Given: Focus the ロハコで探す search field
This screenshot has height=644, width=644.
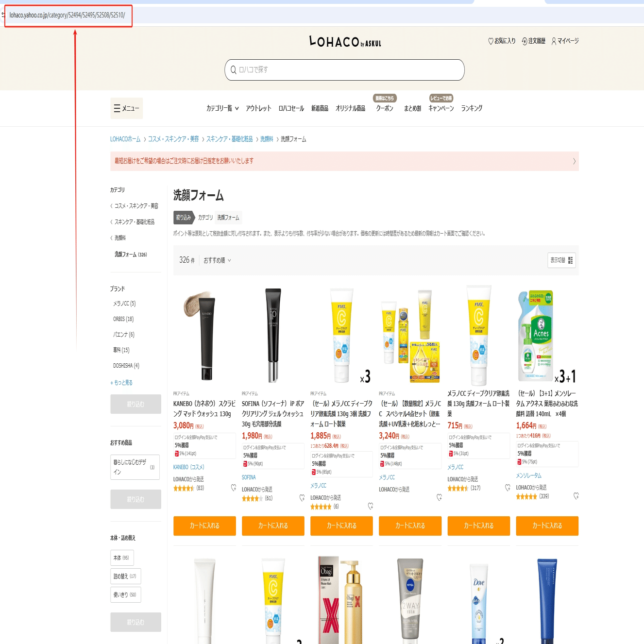Looking at the screenshot, I should coord(344,70).
